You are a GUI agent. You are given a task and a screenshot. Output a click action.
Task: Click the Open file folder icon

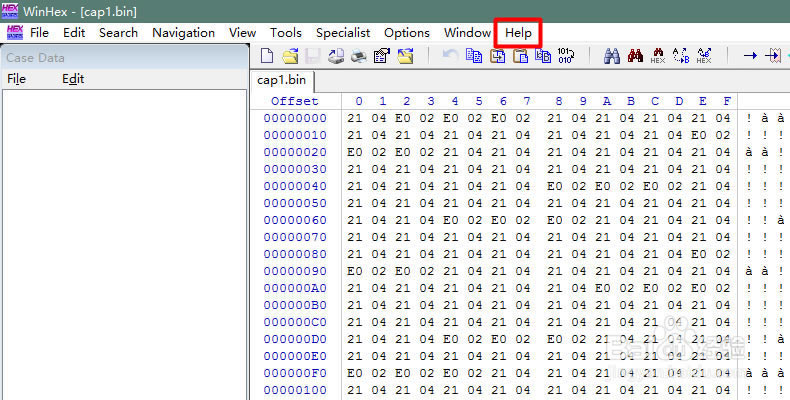point(290,56)
